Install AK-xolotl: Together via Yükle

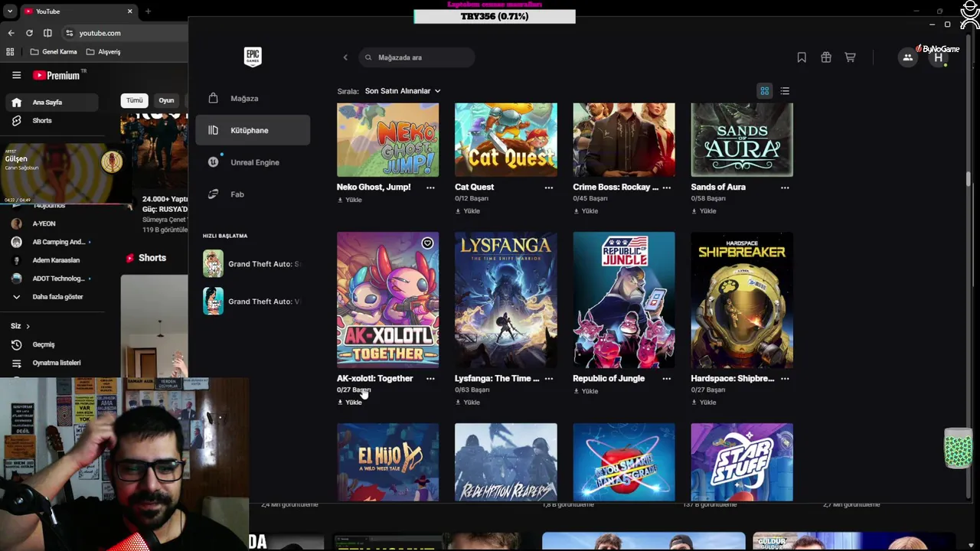pos(349,403)
